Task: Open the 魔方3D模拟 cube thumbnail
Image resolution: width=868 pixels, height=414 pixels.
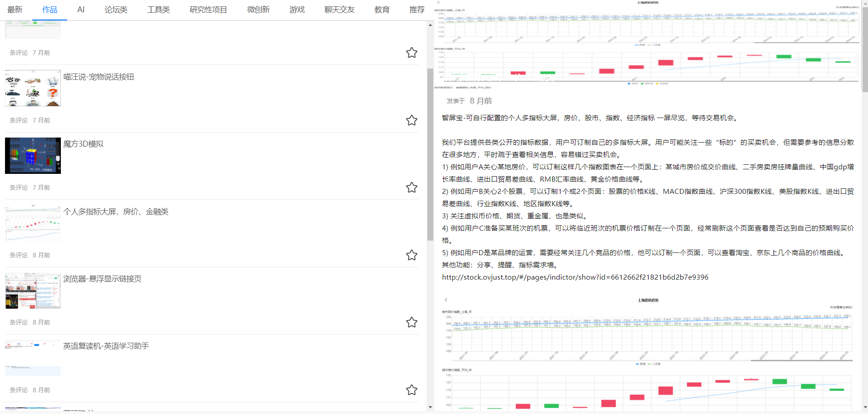Action: (x=33, y=156)
